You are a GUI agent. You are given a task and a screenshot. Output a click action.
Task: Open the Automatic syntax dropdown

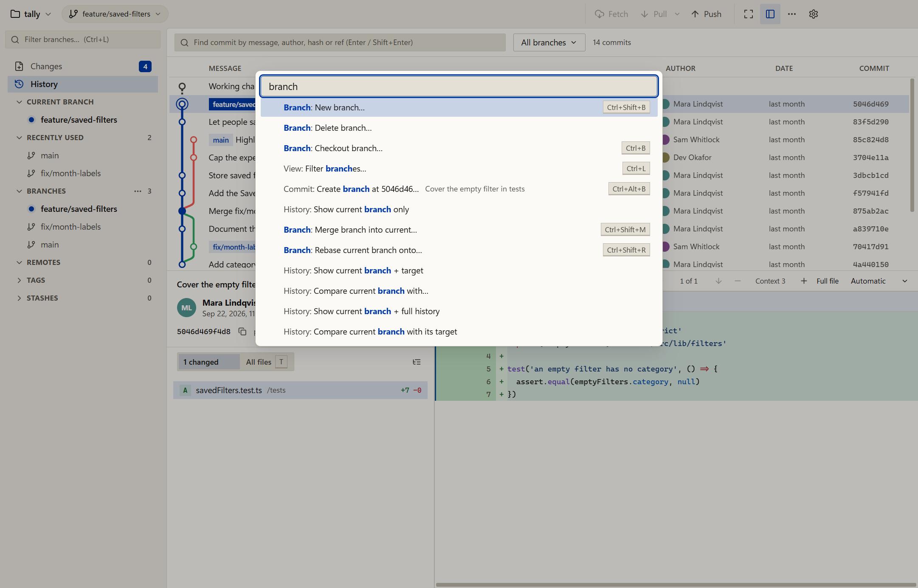tap(879, 281)
